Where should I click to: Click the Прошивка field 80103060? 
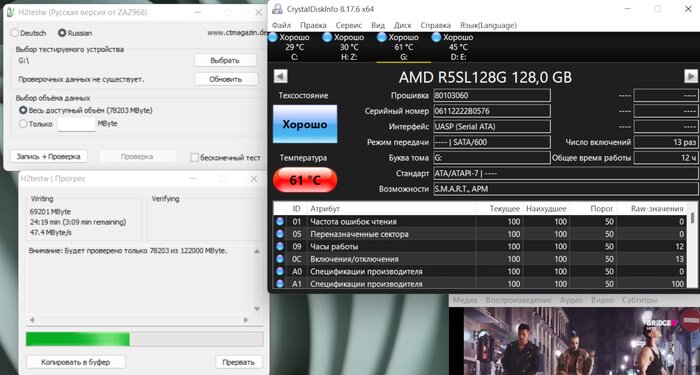tap(492, 96)
